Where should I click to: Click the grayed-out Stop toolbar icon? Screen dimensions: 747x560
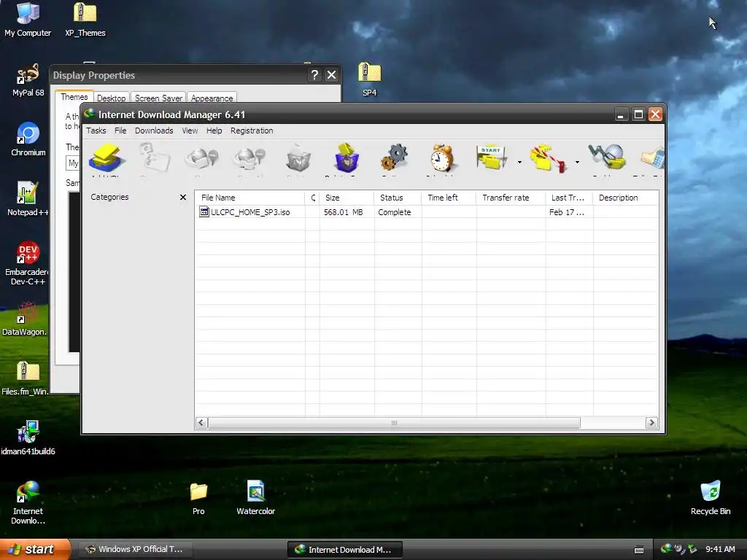(x=201, y=158)
